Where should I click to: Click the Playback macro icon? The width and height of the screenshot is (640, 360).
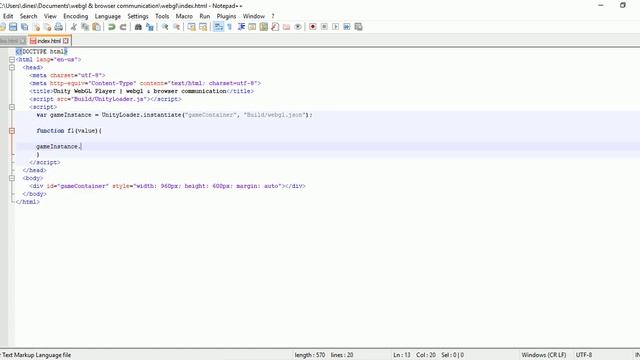(x=336, y=27)
